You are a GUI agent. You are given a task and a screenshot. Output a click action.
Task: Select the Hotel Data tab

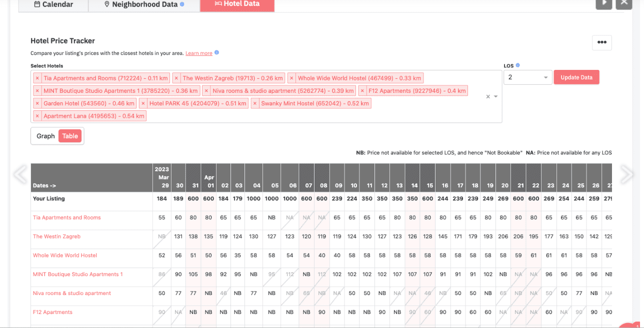click(x=237, y=4)
